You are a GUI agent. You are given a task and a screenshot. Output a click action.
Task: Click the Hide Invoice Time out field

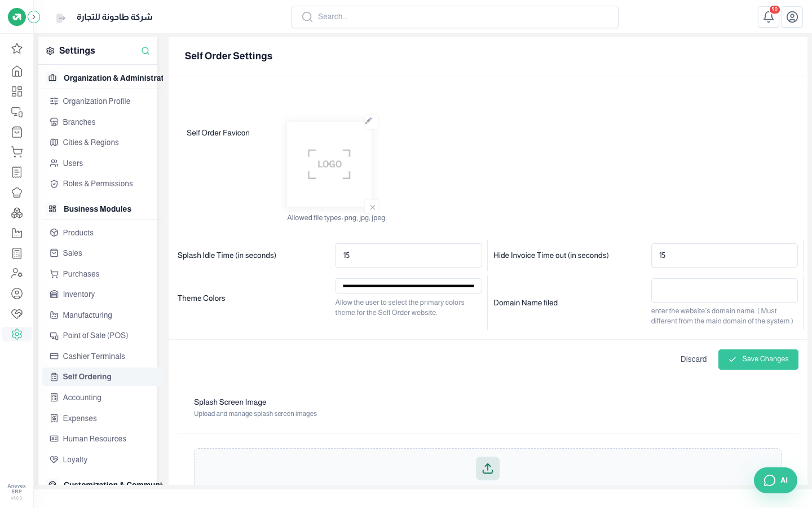coord(724,255)
